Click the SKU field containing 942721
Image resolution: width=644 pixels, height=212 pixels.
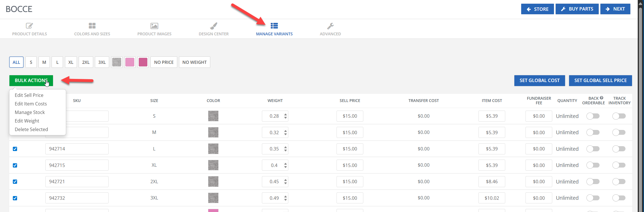pyautogui.click(x=77, y=182)
